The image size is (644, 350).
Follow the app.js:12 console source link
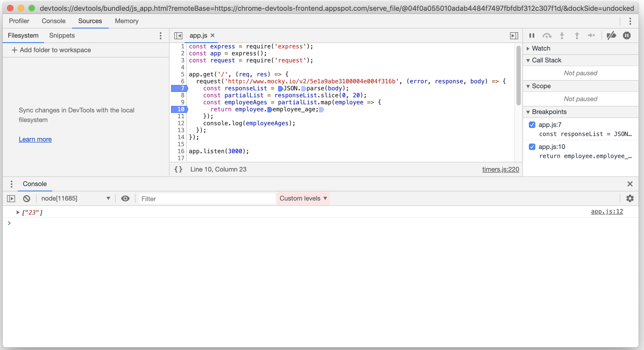[607, 212]
